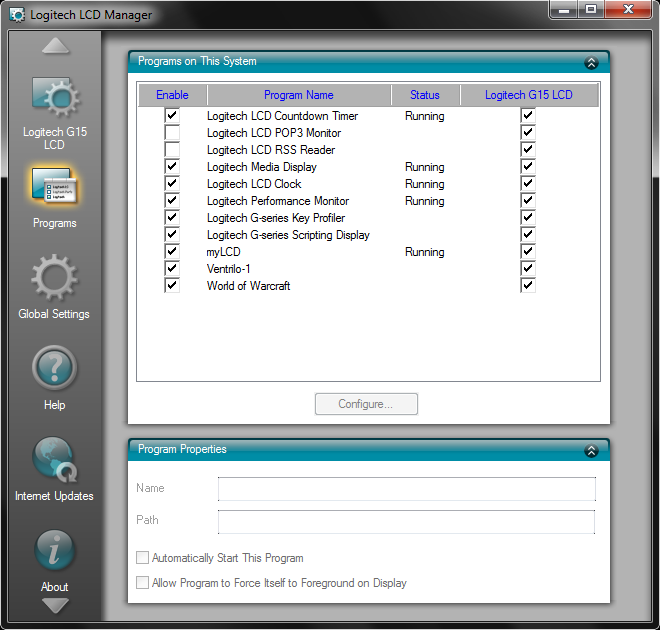660x630 pixels.
Task: Sort by the Status column header
Action: (x=425, y=95)
